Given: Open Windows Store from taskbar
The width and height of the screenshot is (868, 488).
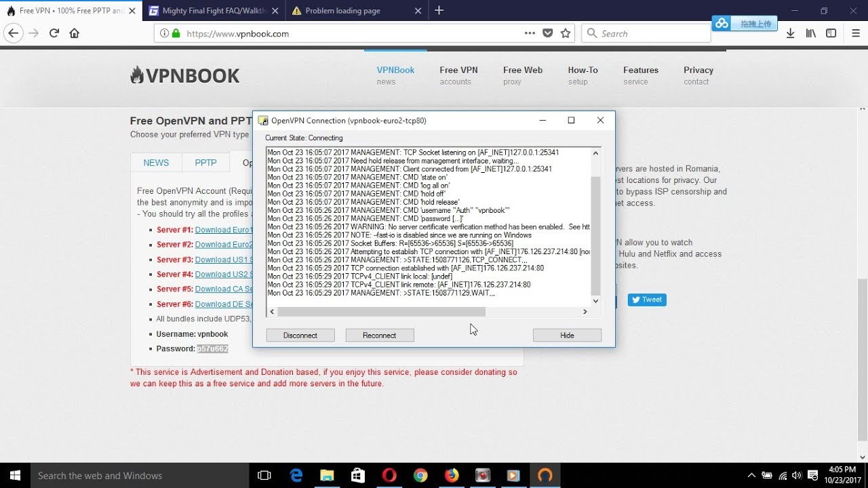Looking at the screenshot, I should pos(358,475).
